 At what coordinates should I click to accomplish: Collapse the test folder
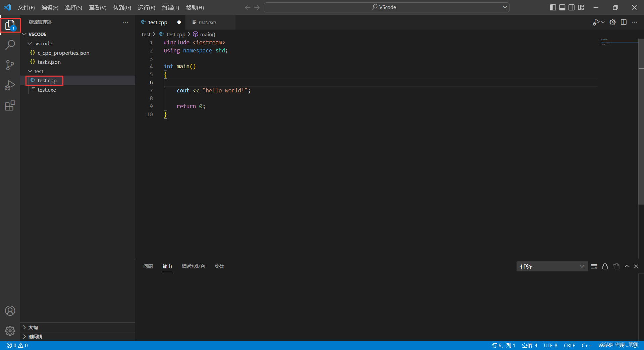click(x=78, y=72)
